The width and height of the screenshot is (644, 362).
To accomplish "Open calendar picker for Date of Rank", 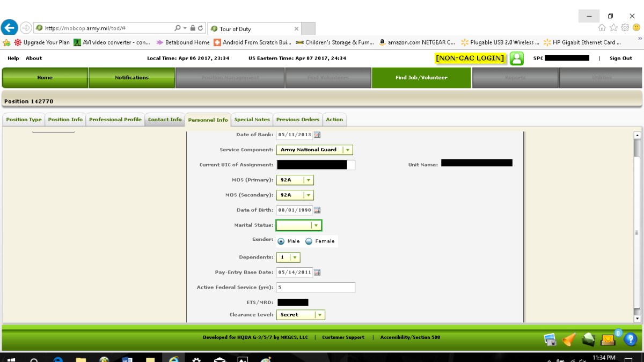I will (317, 135).
